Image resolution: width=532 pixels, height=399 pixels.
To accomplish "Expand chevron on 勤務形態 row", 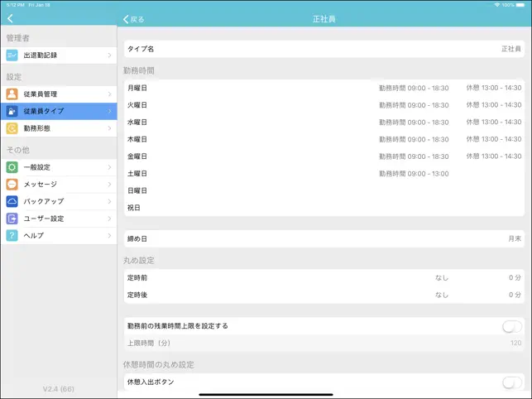I will coord(109,128).
